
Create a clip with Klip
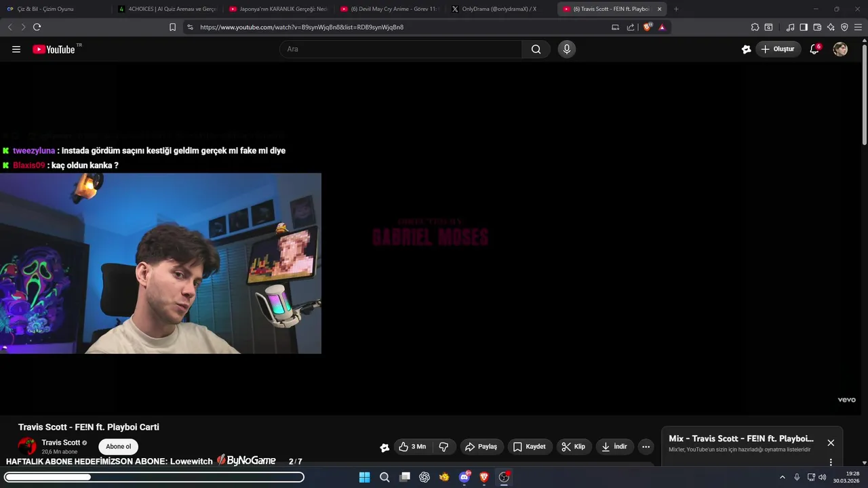[573, 447]
